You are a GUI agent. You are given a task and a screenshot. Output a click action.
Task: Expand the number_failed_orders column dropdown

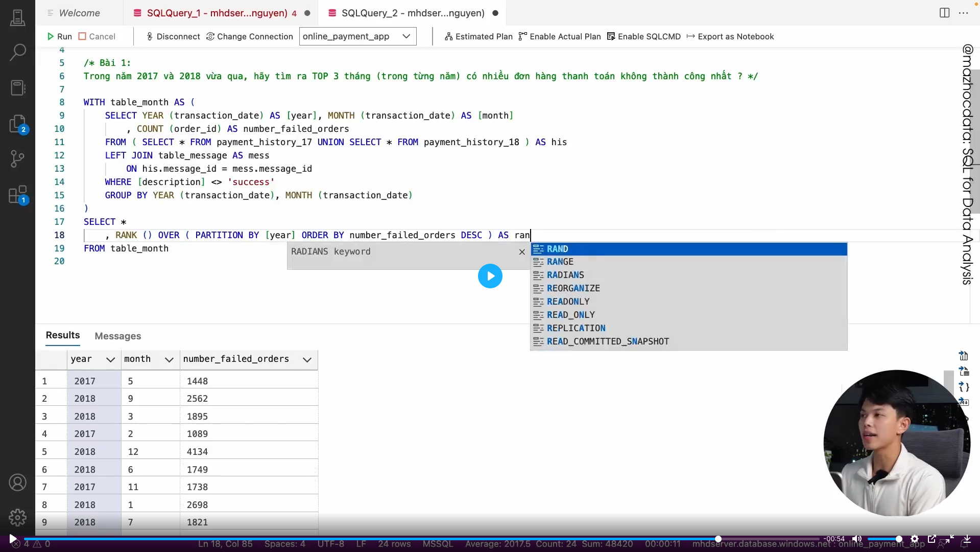(x=307, y=359)
